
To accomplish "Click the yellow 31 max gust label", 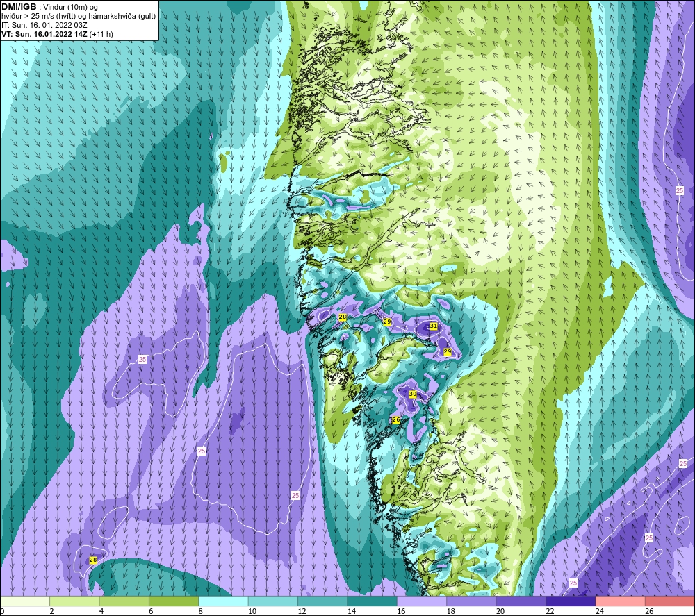I will click(434, 326).
